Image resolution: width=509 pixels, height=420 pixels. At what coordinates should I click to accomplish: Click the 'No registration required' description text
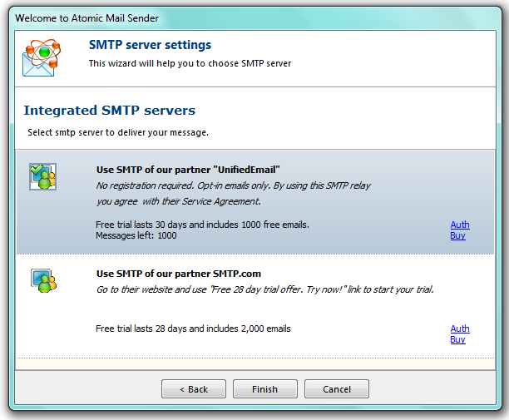coord(233,185)
